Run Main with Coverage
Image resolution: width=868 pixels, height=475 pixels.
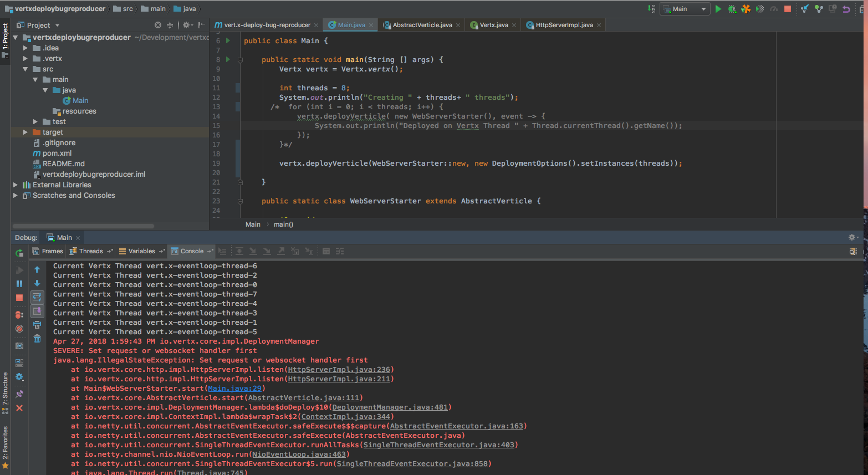(x=746, y=9)
